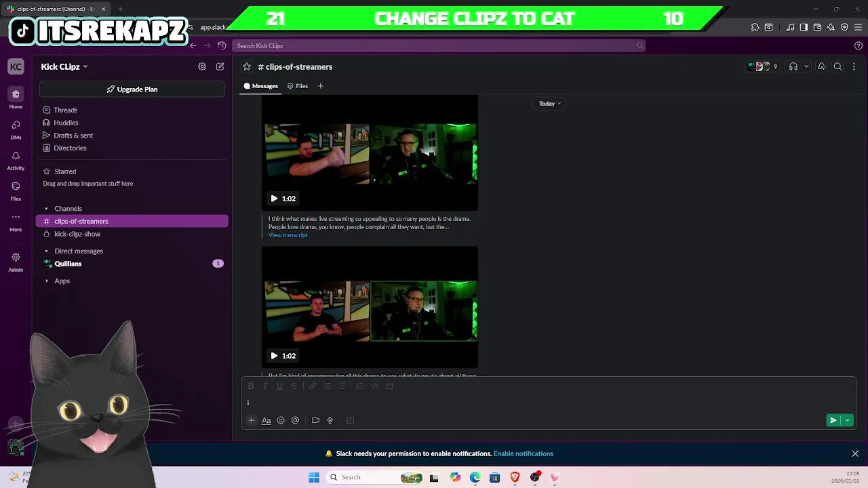Click Enable notifications link in the banner
Image resolution: width=868 pixels, height=488 pixels.
click(524, 453)
